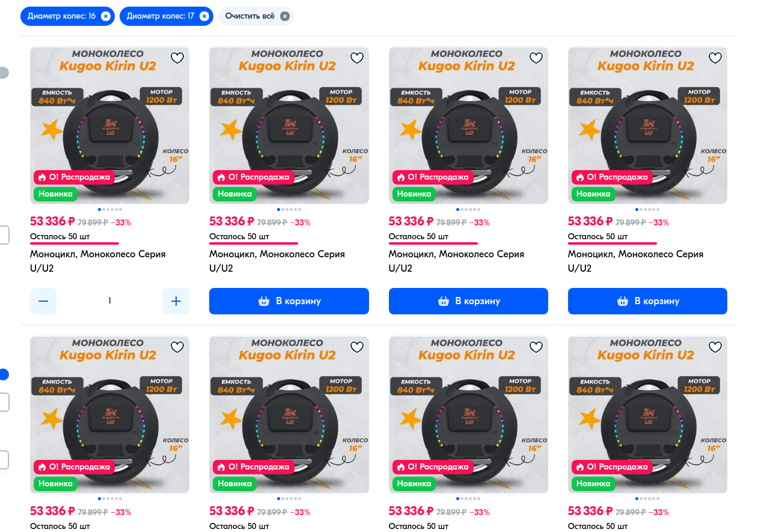Viewport: 773px width, 532px height.
Task: Add fourth top-row product to cart
Action: pyautogui.click(x=647, y=301)
